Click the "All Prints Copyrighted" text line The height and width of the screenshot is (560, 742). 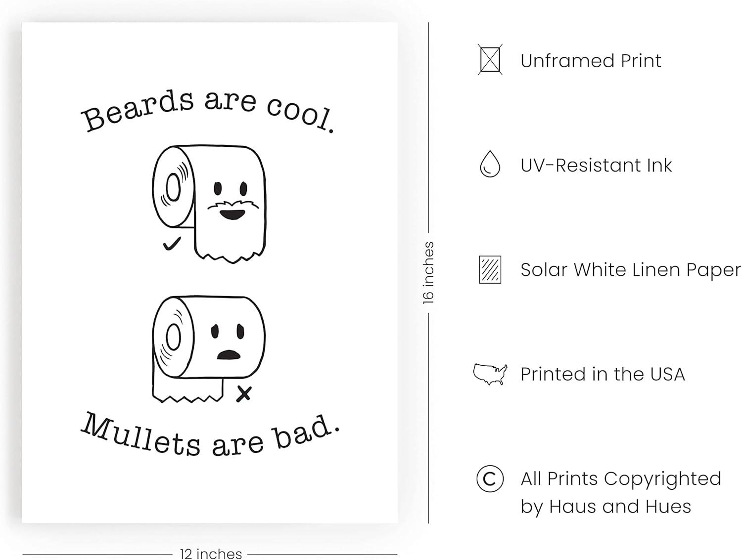pyautogui.click(x=620, y=478)
